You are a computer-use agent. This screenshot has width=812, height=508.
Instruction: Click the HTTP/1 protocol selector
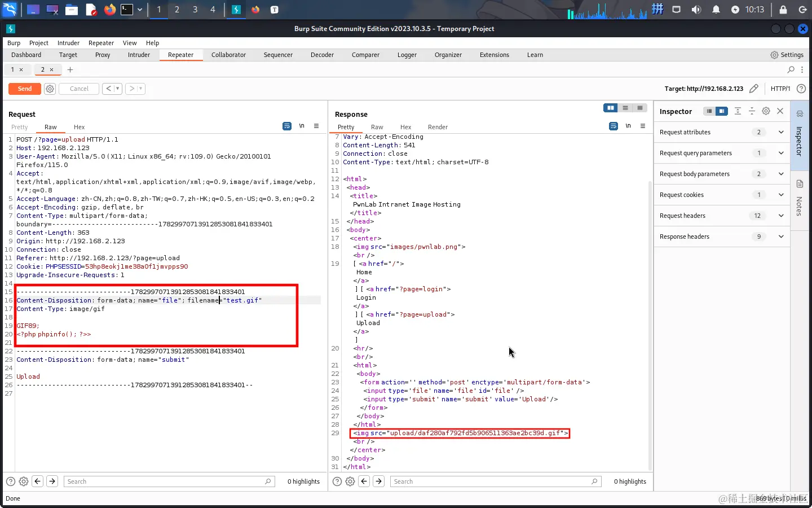[780, 89]
